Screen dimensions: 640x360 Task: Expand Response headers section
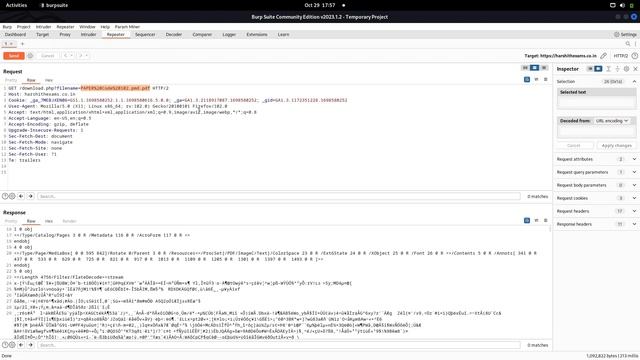[x=634, y=224]
